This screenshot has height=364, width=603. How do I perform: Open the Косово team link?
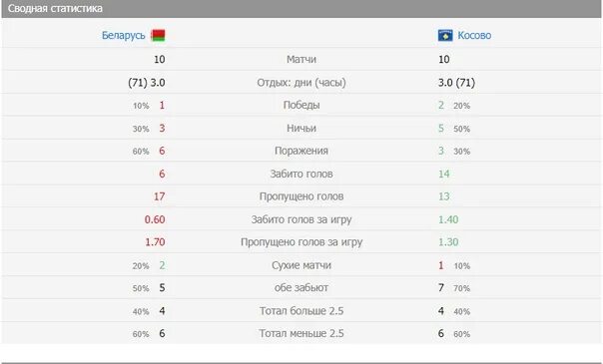point(474,35)
